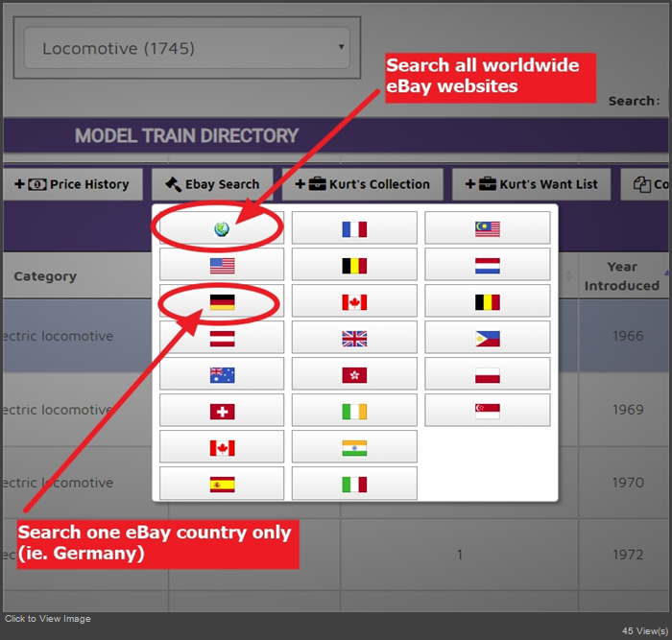Select the Austria flag button
Screen dimensions: 672x640
222,339
